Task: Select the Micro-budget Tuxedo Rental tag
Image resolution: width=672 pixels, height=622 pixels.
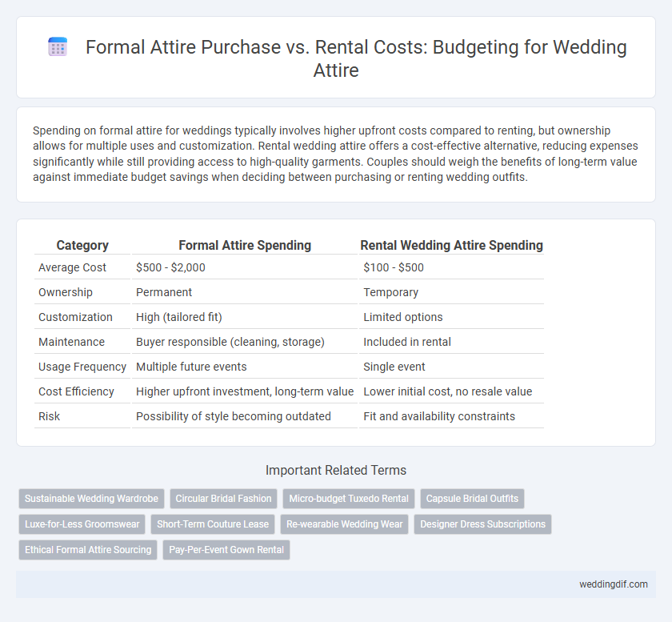Action: click(349, 499)
